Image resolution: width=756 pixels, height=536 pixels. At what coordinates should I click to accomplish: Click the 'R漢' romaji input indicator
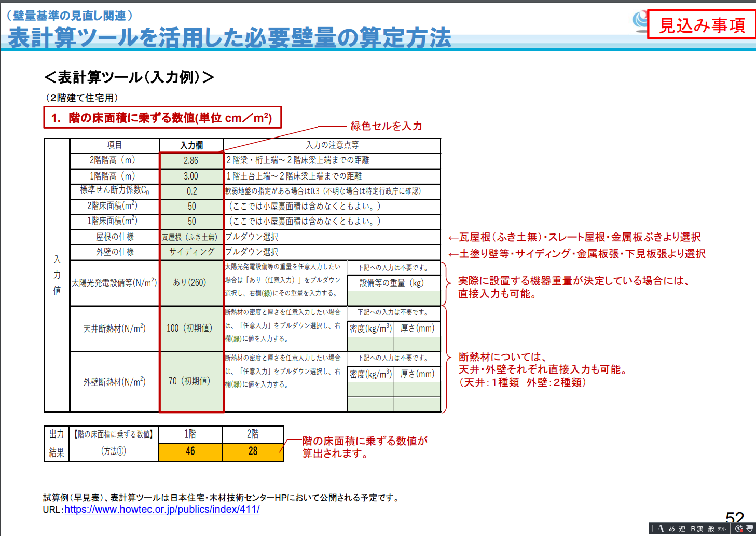(697, 529)
